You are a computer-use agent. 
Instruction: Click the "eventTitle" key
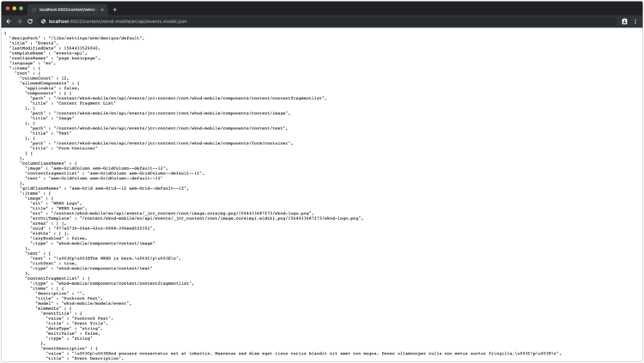(x=57, y=313)
